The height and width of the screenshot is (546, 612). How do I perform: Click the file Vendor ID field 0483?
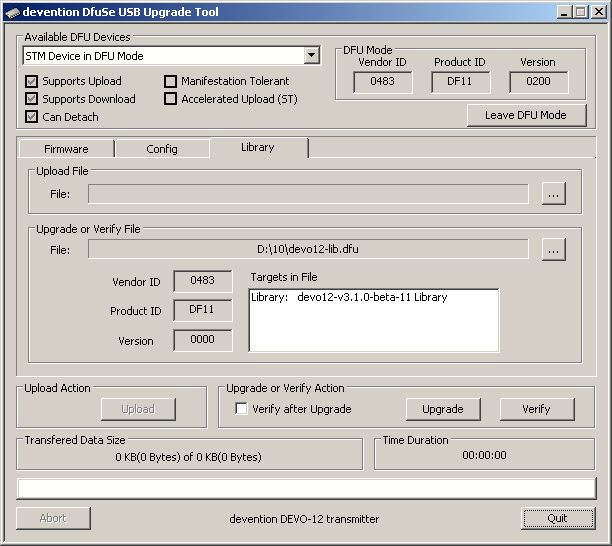(x=203, y=281)
